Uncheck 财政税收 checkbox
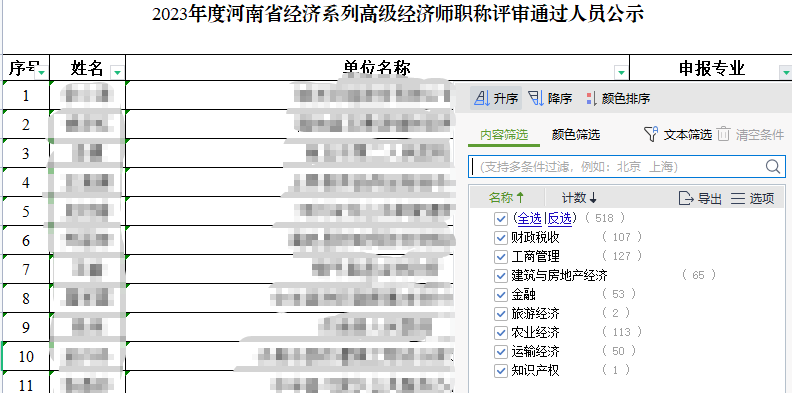Screen dimensions: 792x393 coord(501,237)
